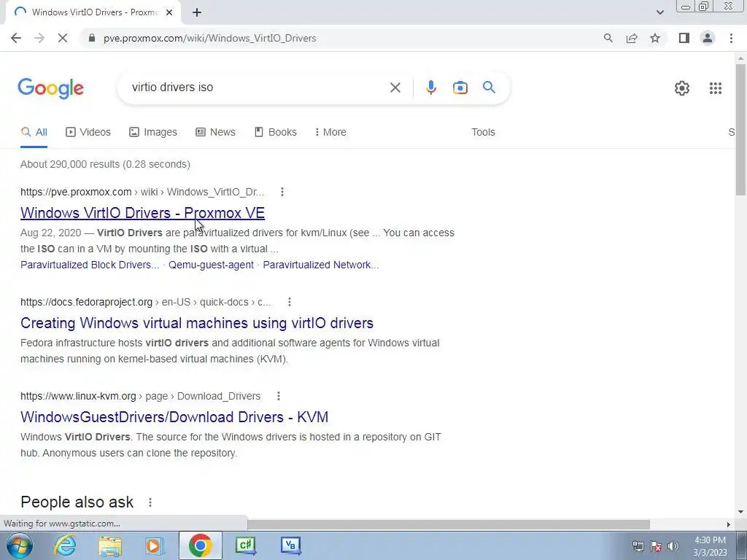Open the People also ask options menu
747x560 pixels.
point(150,502)
